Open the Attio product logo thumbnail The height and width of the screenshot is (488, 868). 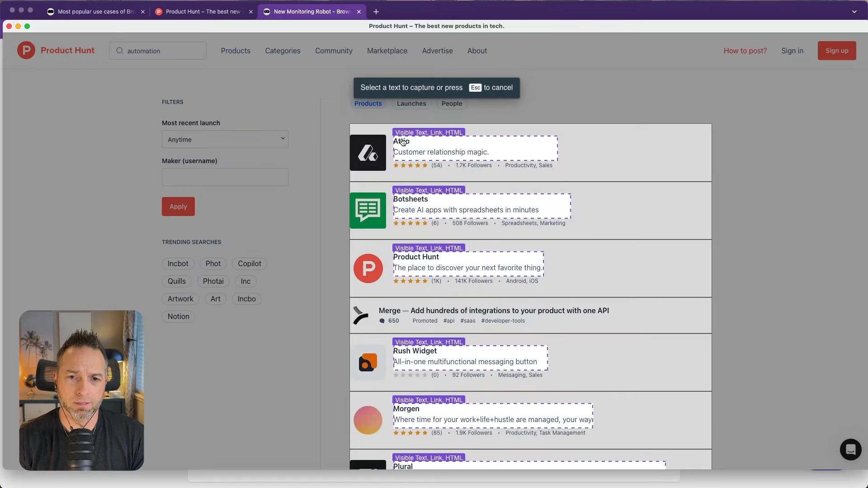368,153
